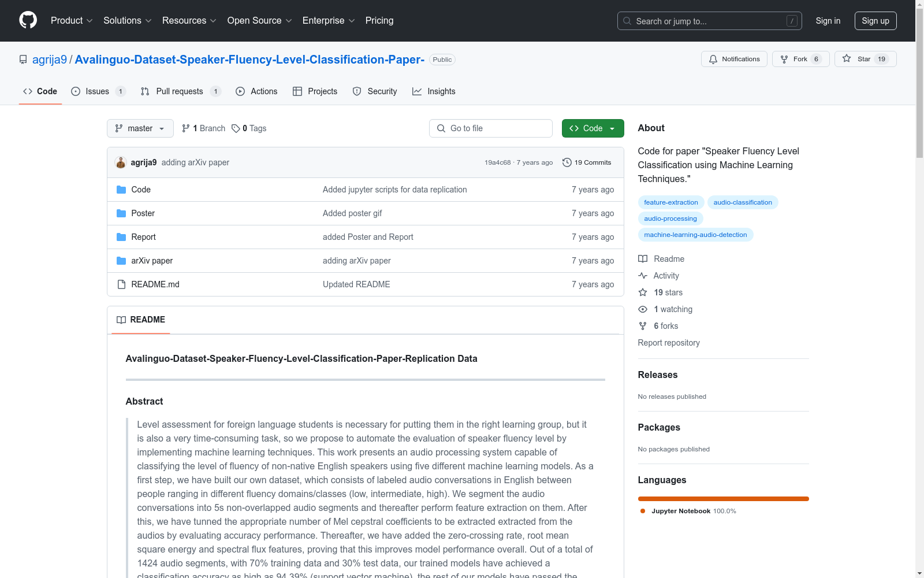Click the Search or jump to field
The image size is (924, 578).
[710, 21]
